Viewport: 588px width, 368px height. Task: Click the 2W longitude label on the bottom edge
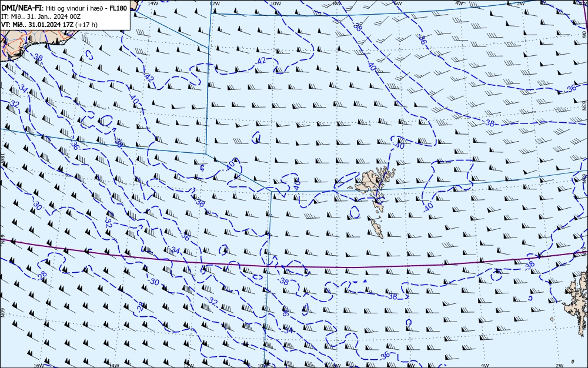tap(560, 366)
